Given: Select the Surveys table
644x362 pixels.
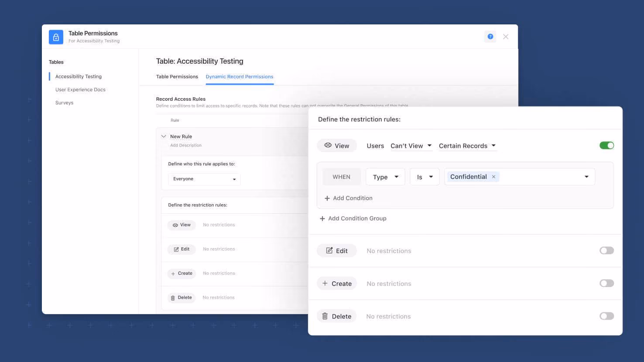Looking at the screenshot, I should tap(64, 103).
